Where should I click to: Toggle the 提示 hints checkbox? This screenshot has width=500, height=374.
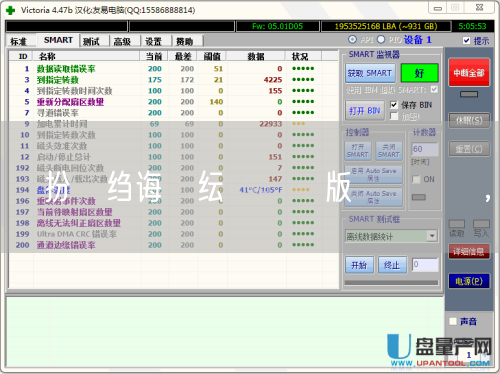click(466, 41)
